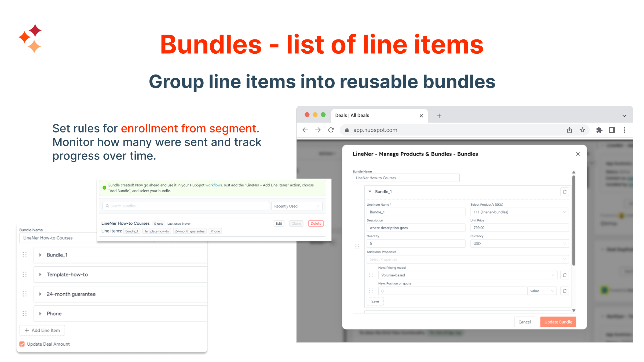Select the Deals | All Deals tab
Image resolution: width=644 pixels, height=362 pixels.
tap(379, 116)
